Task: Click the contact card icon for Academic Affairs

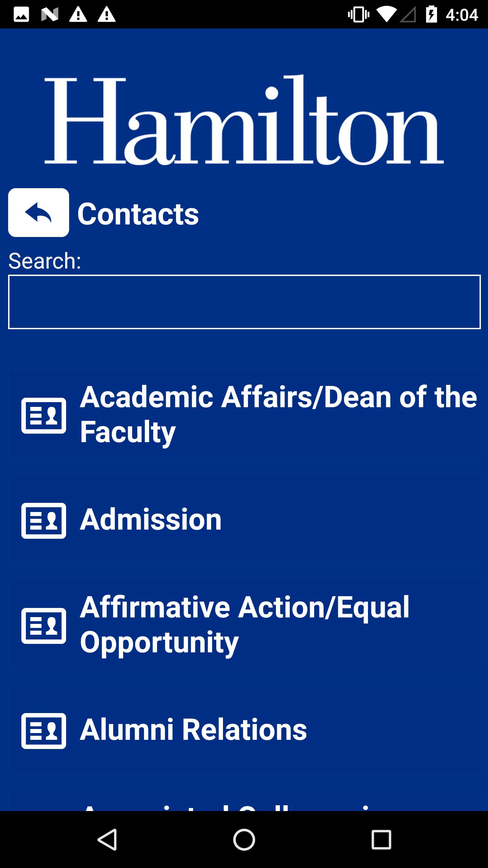Action: (44, 416)
